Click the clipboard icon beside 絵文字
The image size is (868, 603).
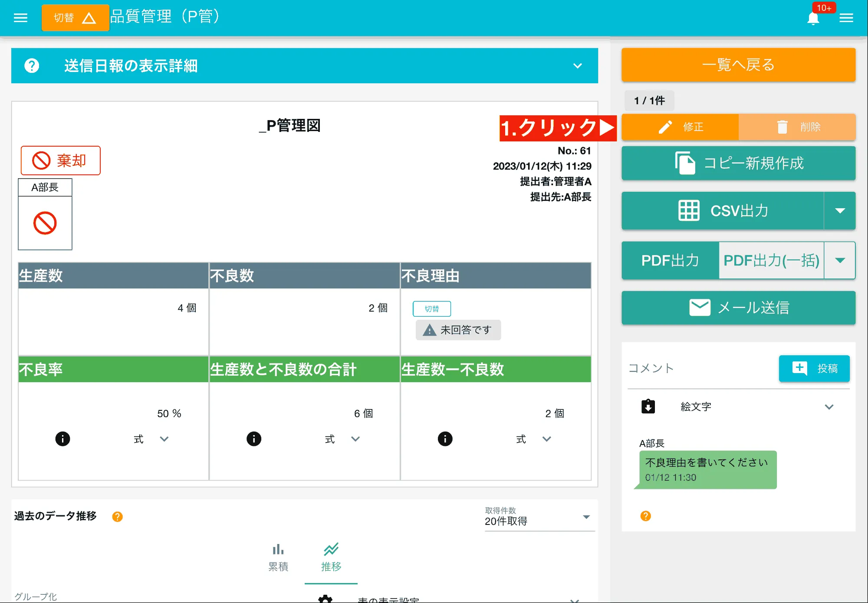(648, 406)
